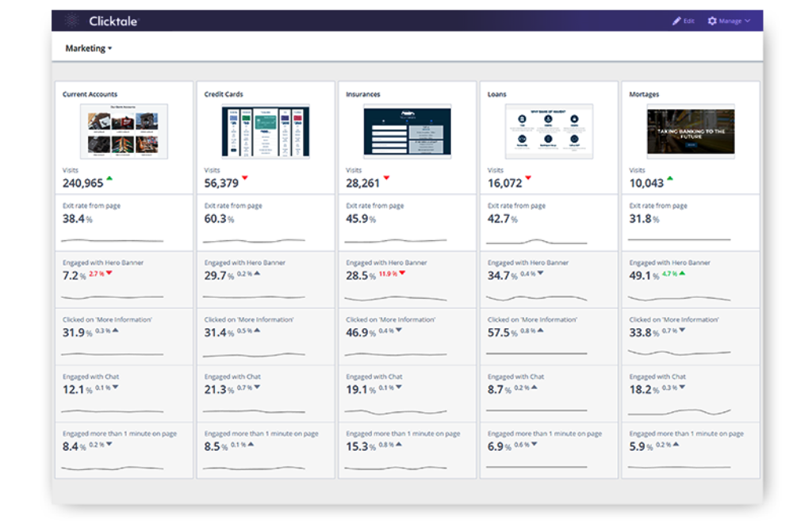The width and height of the screenshot is (812, 531).
Task: Open the Loans page thumbnail
Action: tap(549, 131)
